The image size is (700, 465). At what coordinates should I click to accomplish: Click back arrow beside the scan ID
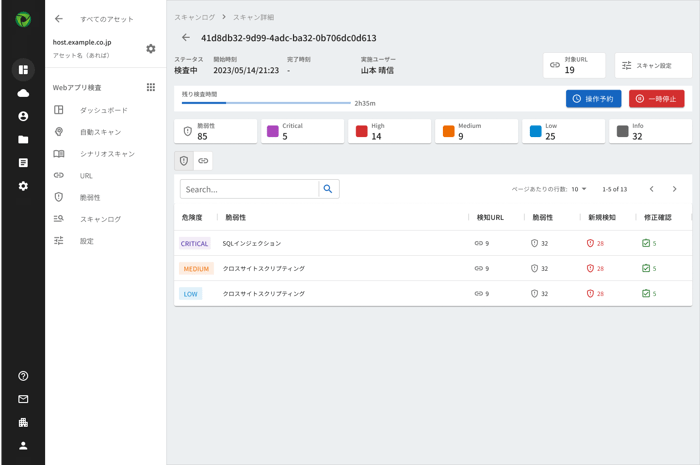[186, 37]
